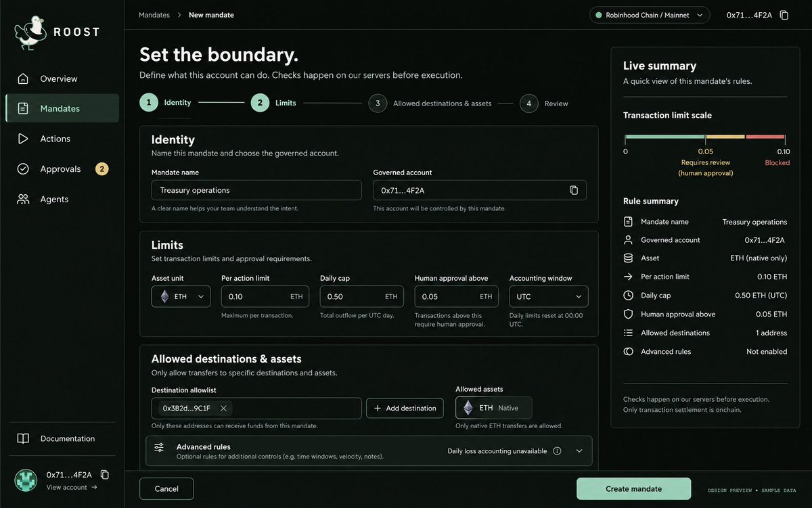Click 'Daily loss accounting unavailable' text
The width and height of the screenshot is (812, 508).
[497, 451]
